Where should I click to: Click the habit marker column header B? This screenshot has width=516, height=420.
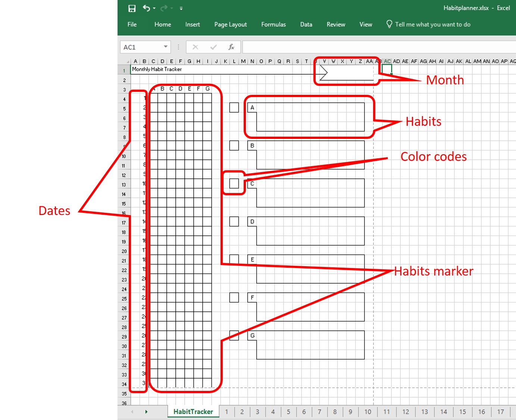coord(162,88)
